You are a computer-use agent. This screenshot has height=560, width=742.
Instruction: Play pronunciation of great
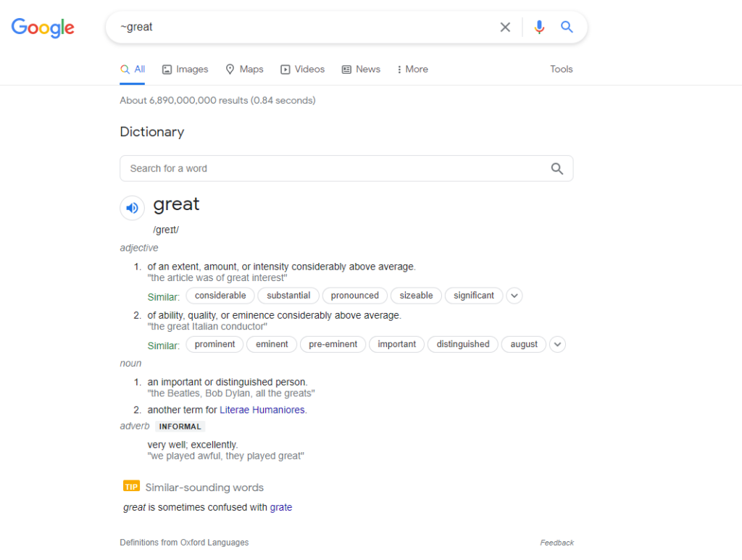132,208
